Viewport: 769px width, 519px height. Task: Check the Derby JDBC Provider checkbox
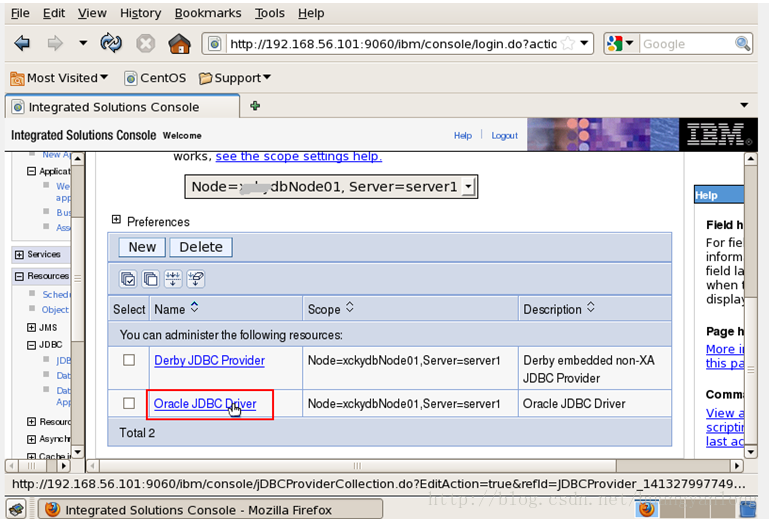click(129, 360)
